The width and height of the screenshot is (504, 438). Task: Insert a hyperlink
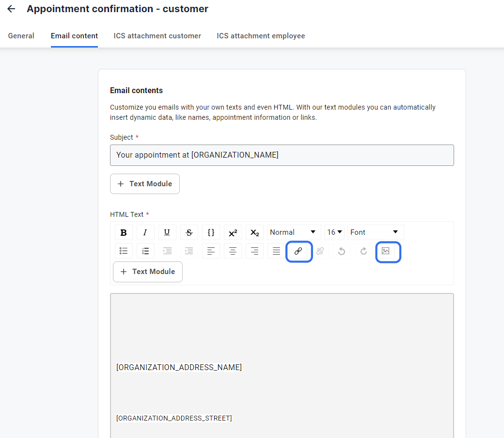pos(299,251)
